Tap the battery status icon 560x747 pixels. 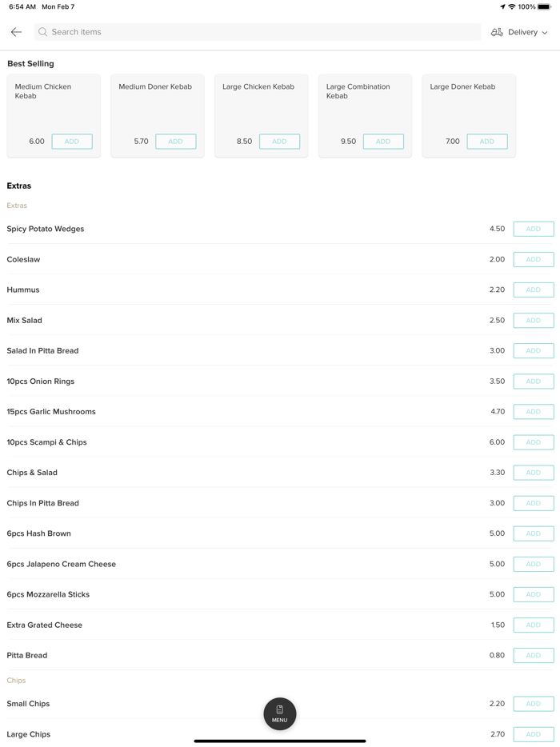tap(544, 7)
